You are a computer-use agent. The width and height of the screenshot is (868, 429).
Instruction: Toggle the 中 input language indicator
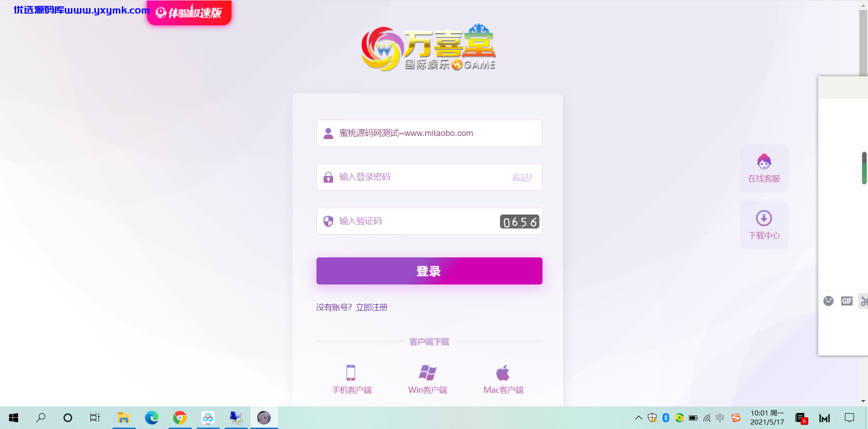720,418
